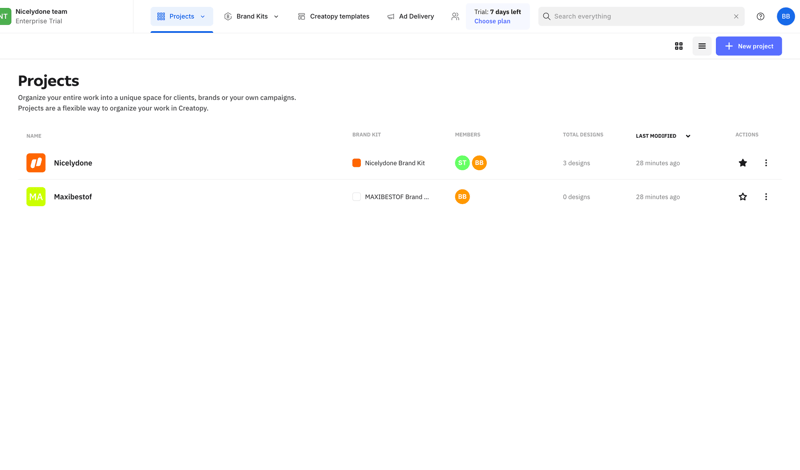This screenshot has height=470, width=800.
Task: Click the Brand Kits icon in nav
Action: click(x=228, y=16)
